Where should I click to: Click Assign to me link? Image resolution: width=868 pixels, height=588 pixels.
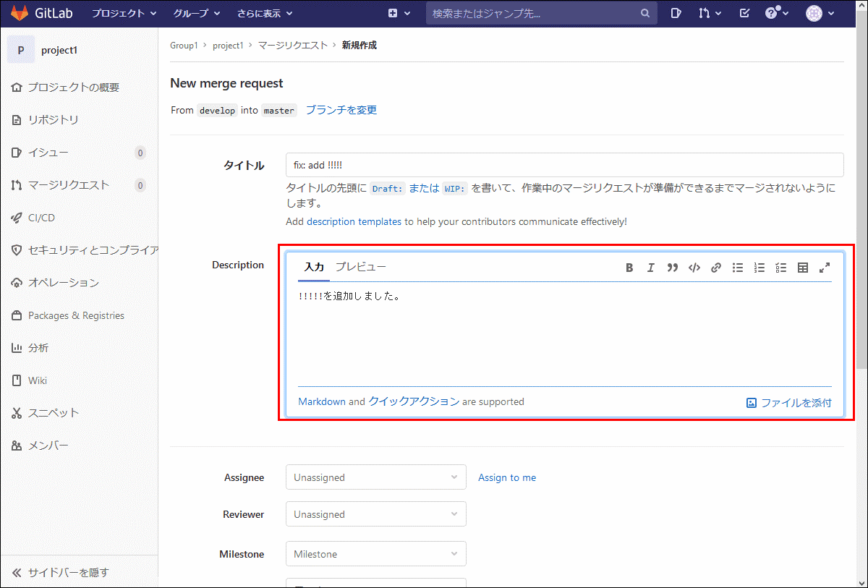coord(507,477)
